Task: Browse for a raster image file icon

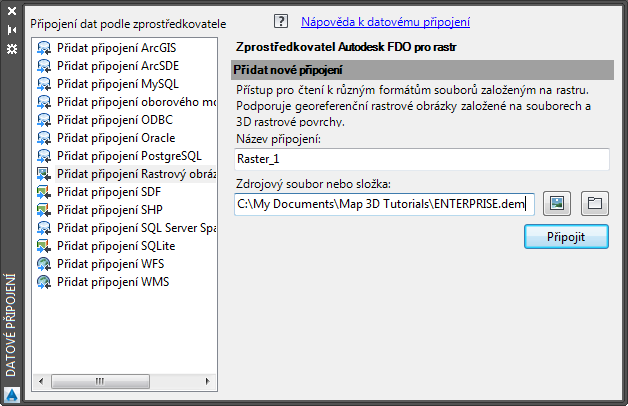Action: [557, 203]
